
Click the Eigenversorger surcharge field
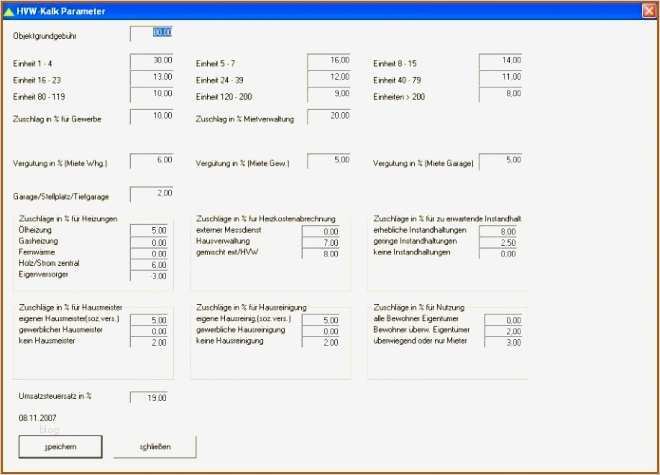tap(149, 276)
